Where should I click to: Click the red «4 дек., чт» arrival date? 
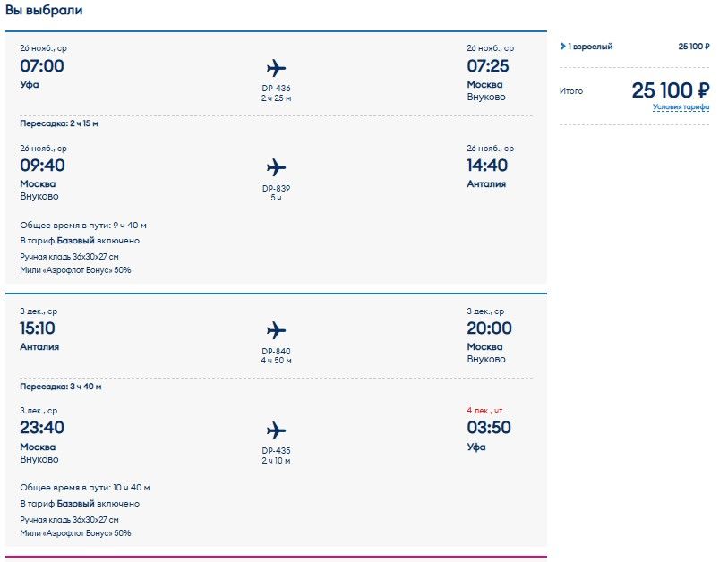pos(490,410)
